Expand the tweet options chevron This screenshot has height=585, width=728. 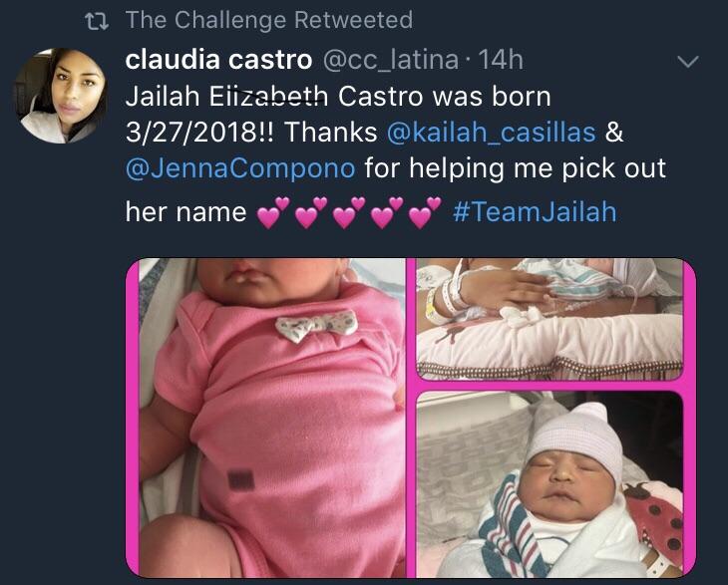point(687,62)
